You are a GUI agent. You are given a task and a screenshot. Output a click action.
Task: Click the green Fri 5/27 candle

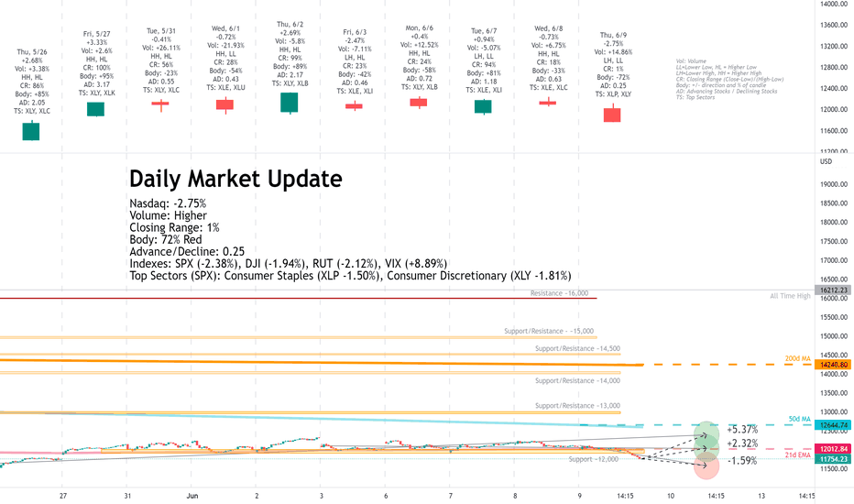(x=96, y=109)
